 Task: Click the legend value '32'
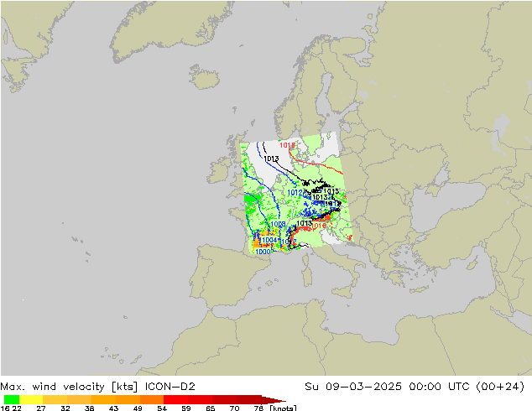click(65, 408)
